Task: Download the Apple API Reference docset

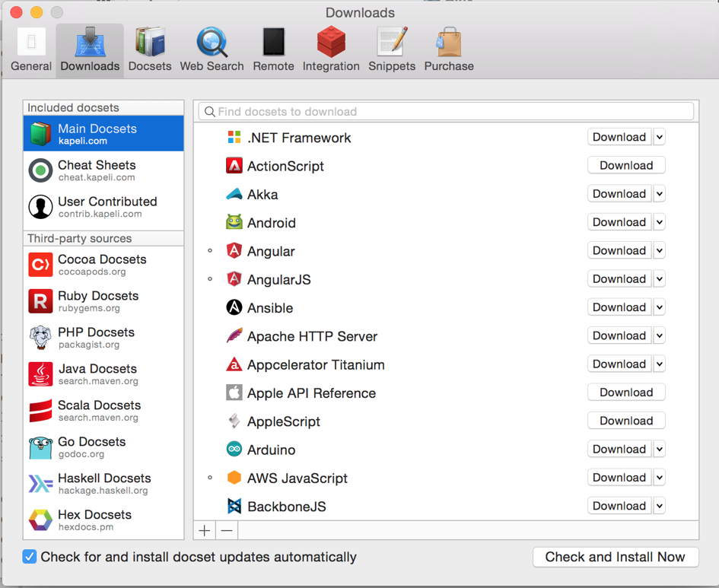Action: [x=626, y=393]
